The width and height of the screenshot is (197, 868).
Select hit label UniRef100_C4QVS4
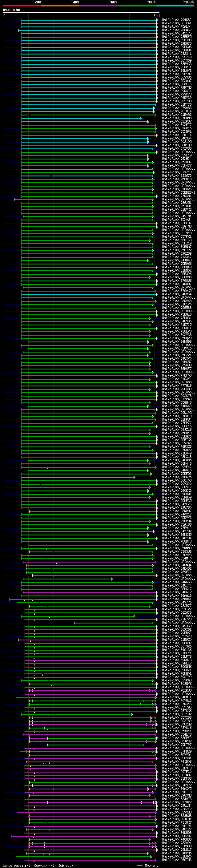tap(177, 294)
